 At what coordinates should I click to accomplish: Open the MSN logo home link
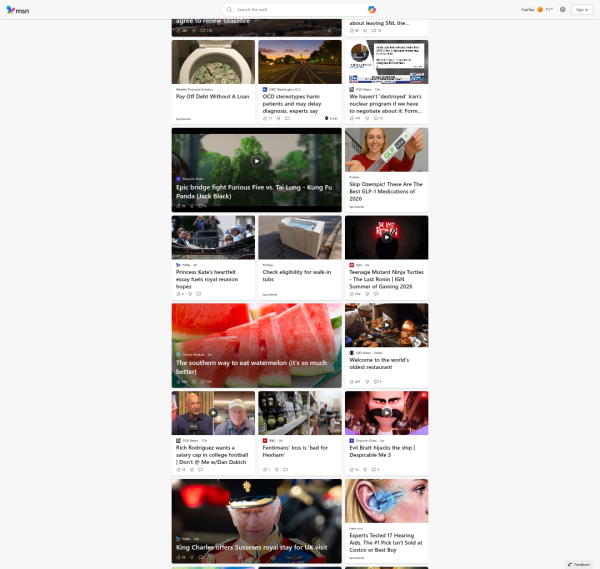(x=18, y=10)
